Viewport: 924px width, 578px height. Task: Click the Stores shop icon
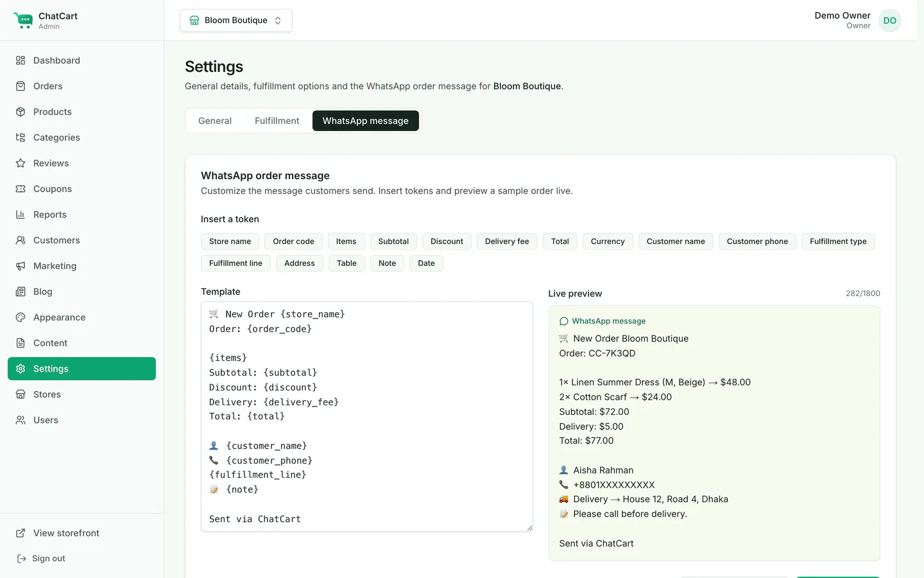coord(21,394)
